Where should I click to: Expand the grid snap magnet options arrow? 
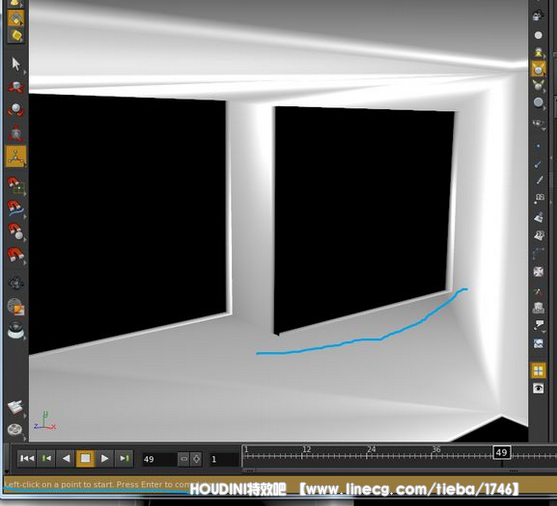click(25, 193)
